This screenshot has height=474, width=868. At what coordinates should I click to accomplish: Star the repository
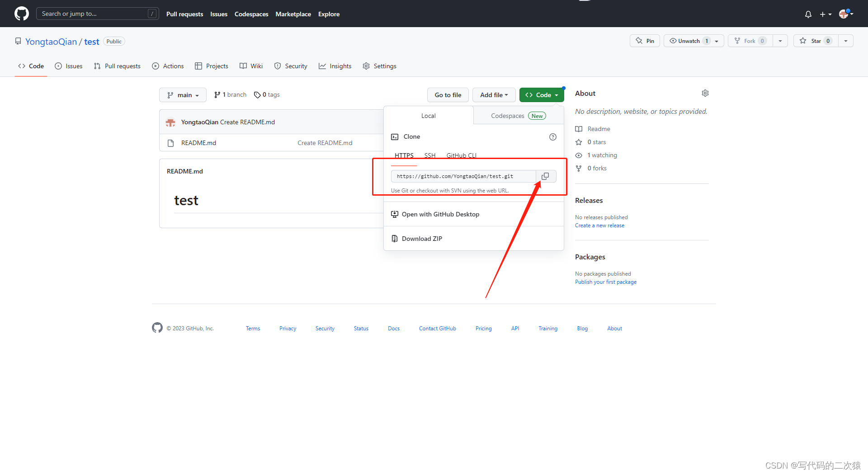point(816,41)
